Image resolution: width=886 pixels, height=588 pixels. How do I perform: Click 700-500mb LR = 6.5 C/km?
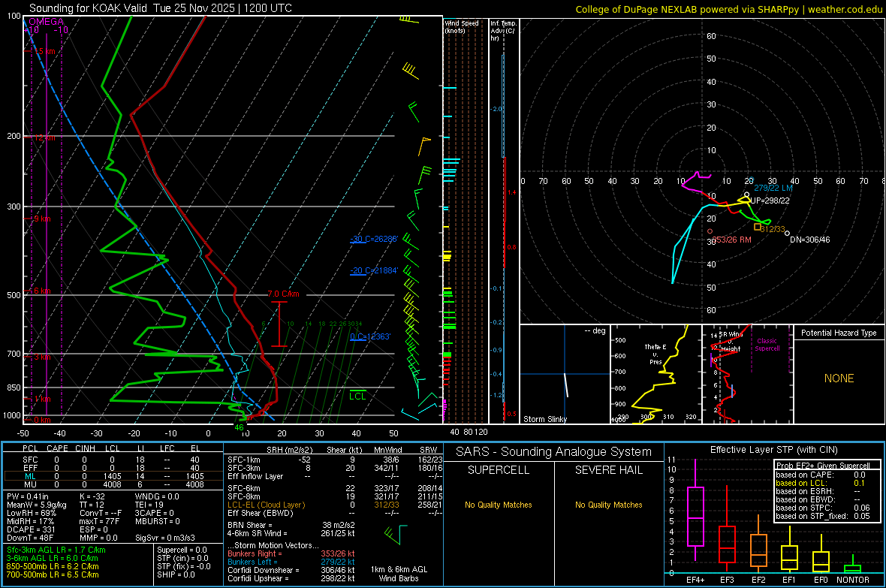click(x=53, y=574)
